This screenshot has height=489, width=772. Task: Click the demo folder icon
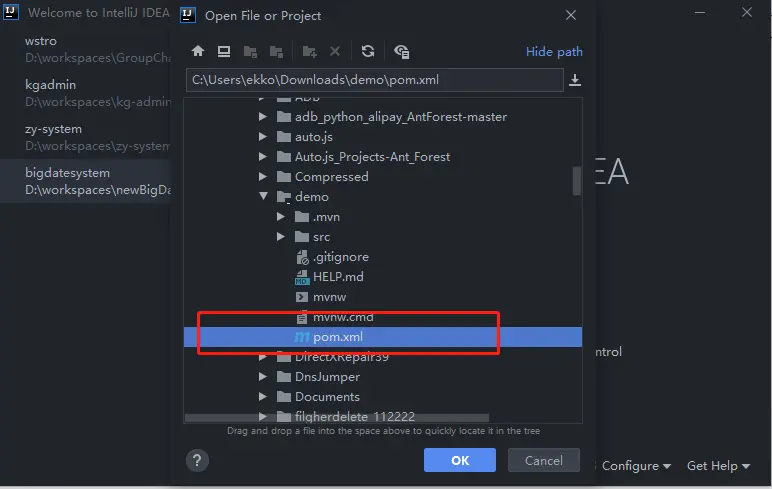point(284,197)
